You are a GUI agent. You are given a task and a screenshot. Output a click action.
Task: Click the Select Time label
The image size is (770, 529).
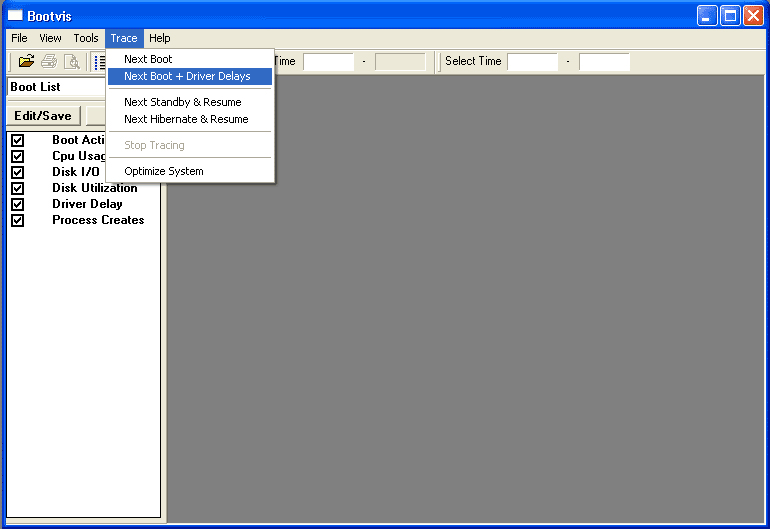(473, 61)
